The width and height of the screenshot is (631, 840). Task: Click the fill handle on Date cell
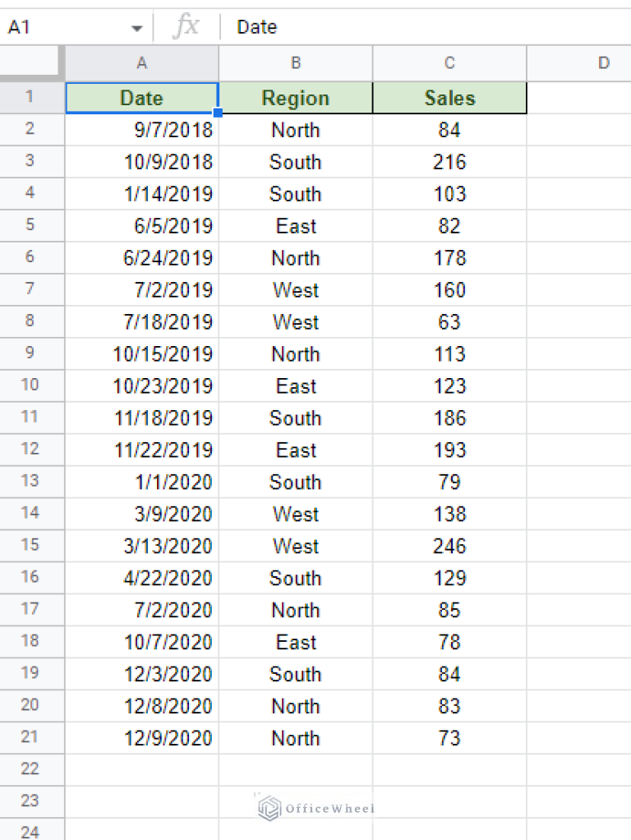tap(218, 113)
